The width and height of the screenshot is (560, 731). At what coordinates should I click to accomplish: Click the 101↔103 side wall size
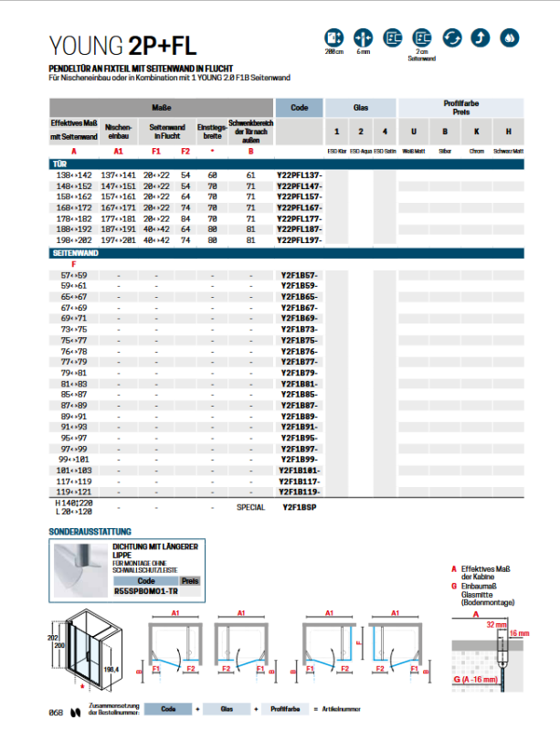pos(74,471)
